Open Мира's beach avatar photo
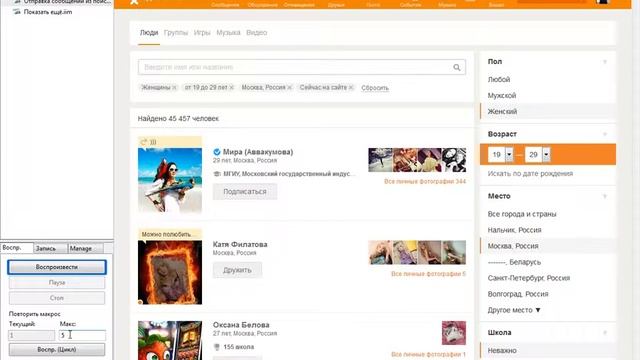This screenshot has width=640, height=360. pos(170,180)
